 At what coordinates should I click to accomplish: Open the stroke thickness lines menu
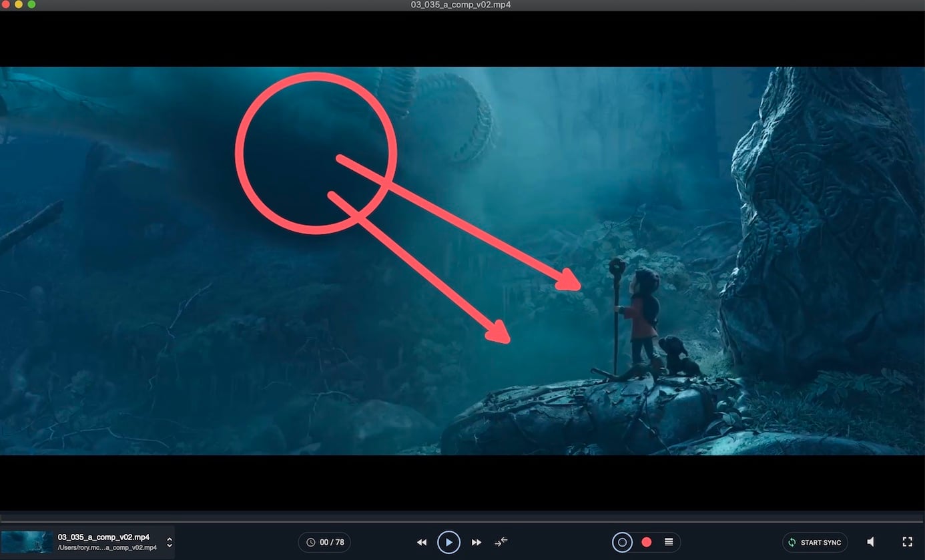click(669, 543)
